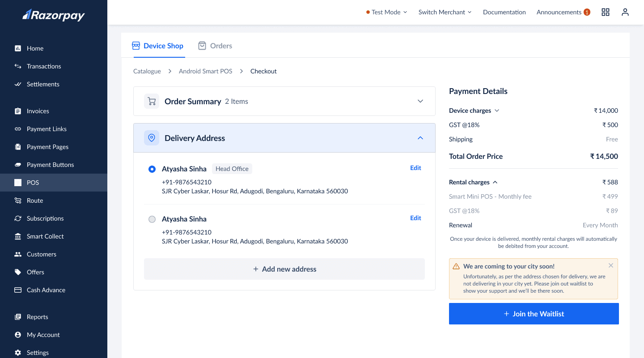Screen dimensions: 644x358
Task: Click the Route icon in sidebar
Action: [x=18, y=200]
